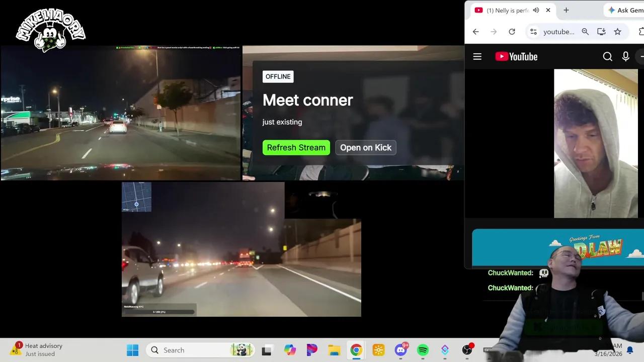Reload the YouTube page
This screenshot has width=644, height=362.
click(512, 32)
